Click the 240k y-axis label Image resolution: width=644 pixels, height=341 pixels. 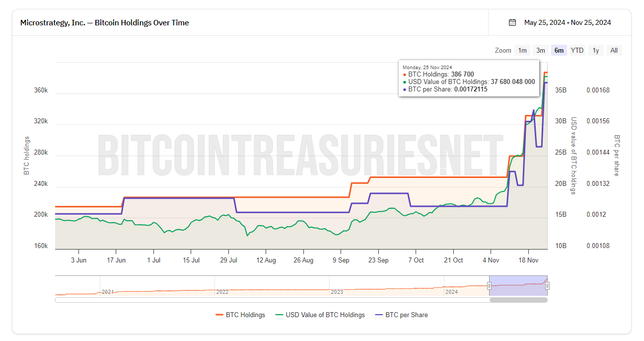point(41,183)
